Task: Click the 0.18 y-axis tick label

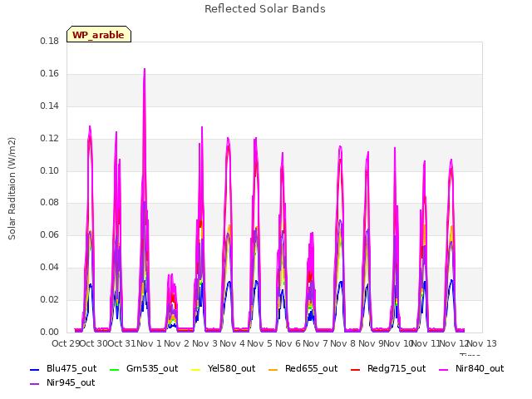Action: (50, 42)
